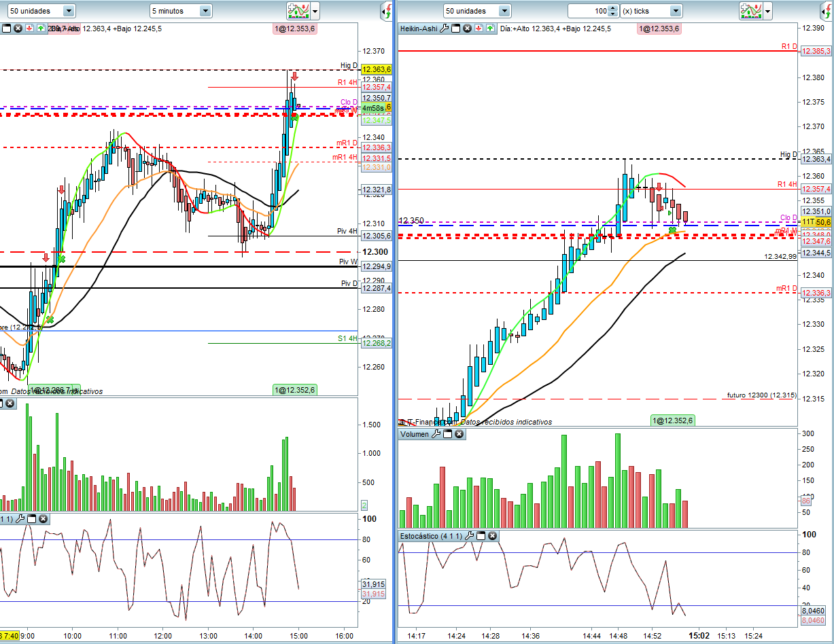Screen dimensions: 834x644
Task: Click the 'R1 4H' 12.357,4 label on the right chart
Action: (x=817, y=189)
